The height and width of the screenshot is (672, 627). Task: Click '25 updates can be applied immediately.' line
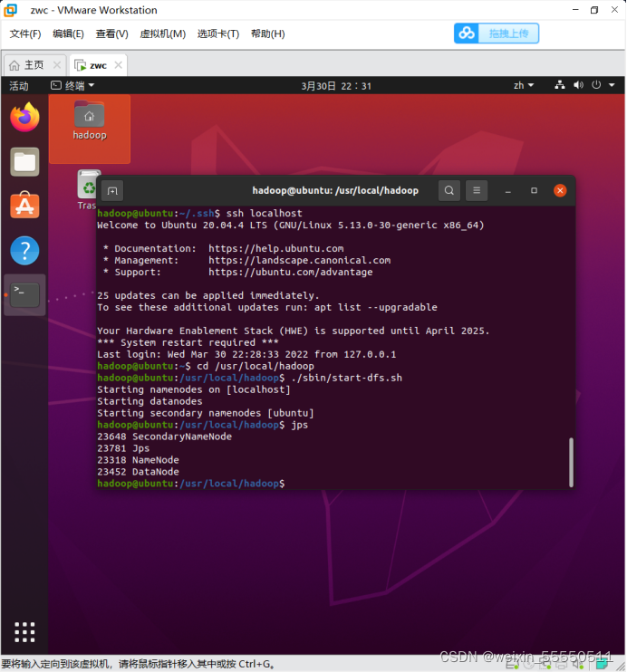(x=208, y=295)
